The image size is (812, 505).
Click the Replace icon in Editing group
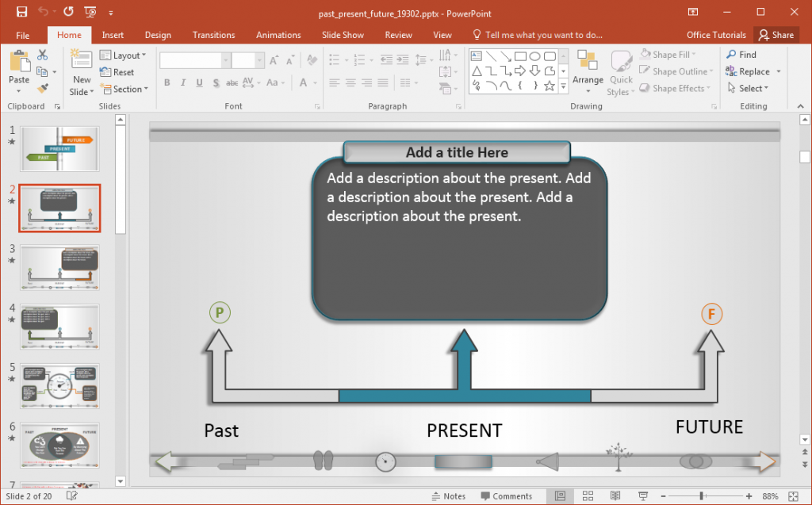tap(748, 71)
